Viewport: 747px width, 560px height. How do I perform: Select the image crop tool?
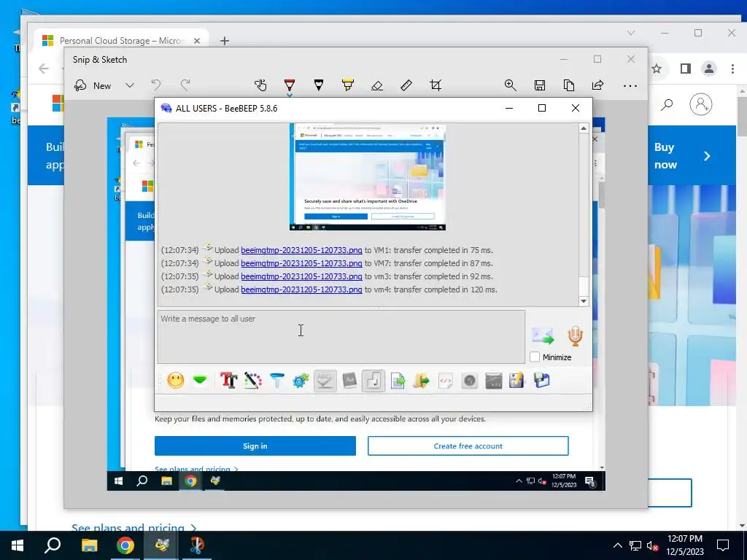pos(436,85)
